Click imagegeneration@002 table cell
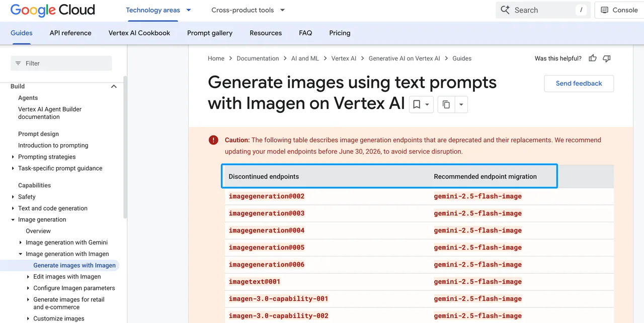644x323 pixels. 267,196
